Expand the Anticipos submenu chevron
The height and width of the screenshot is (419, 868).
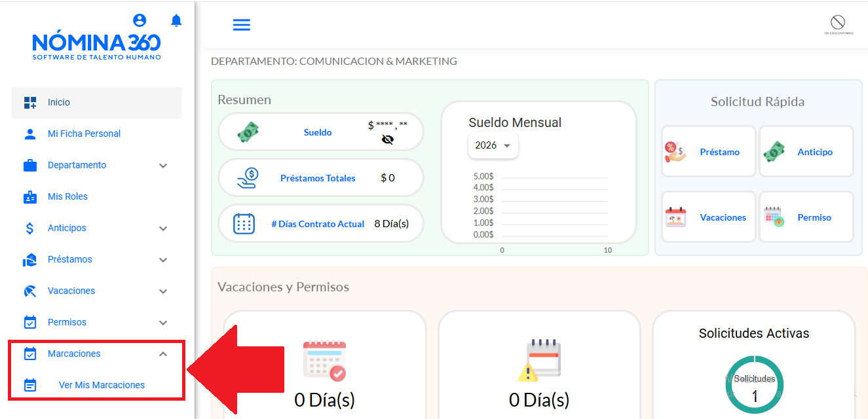tap(163, 228)
